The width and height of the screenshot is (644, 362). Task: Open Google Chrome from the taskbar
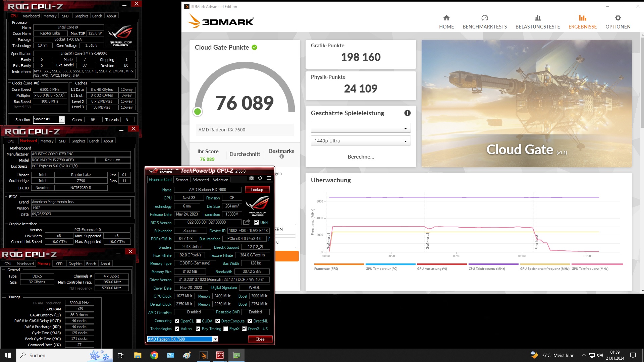[154, 355]
